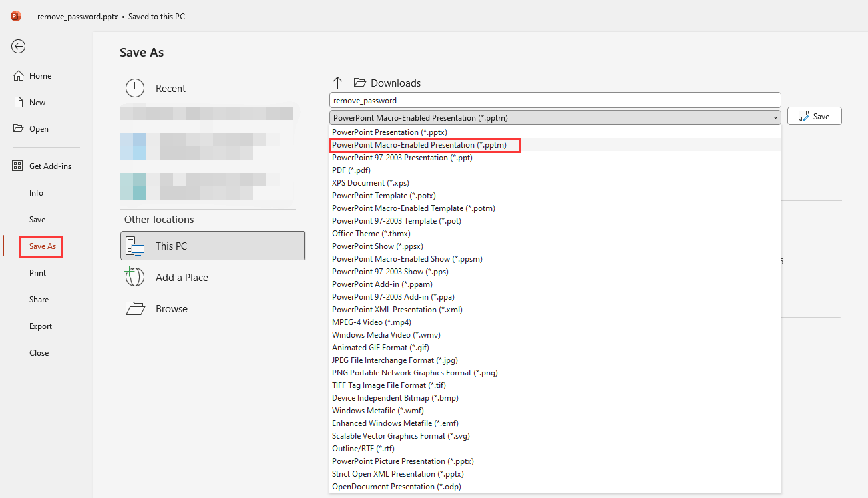Choose PowerPoint Macro-Enabled Show (*.ppsm)

[x=555, y=259]
